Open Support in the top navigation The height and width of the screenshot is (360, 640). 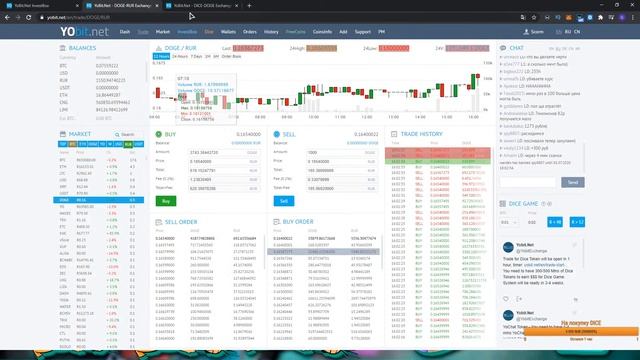point(362,32)
